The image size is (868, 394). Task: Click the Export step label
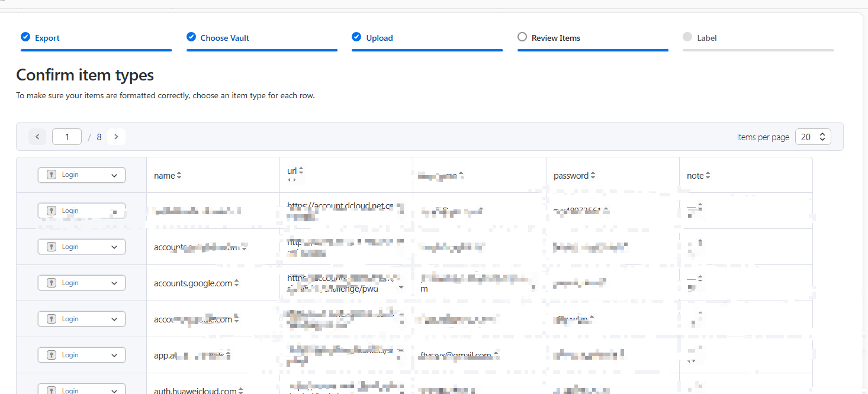point(47,38)
